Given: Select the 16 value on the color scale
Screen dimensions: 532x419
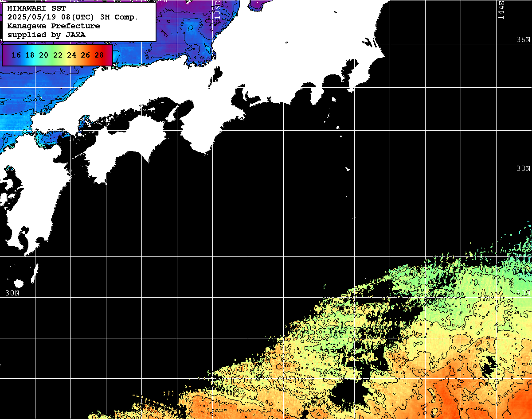Looking at the screenshot, I should tap(16, 55).
